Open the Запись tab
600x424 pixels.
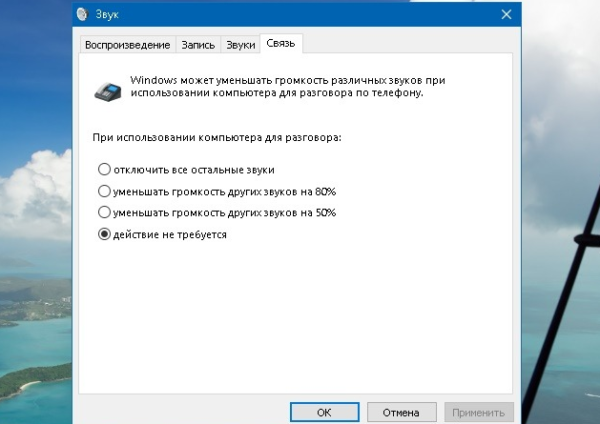(x=199, y=44)
